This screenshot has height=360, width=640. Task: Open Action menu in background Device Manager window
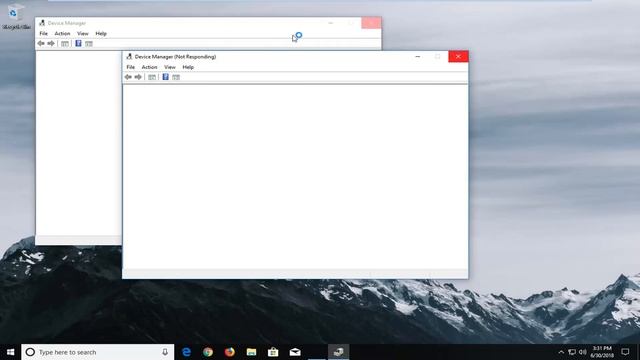[62, 33]
